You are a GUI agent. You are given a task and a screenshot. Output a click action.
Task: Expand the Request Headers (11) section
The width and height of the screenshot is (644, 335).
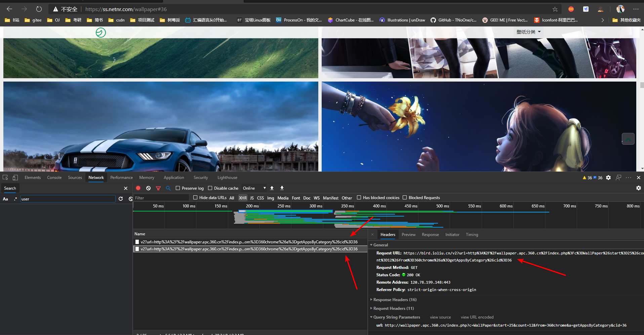(393, 308)
